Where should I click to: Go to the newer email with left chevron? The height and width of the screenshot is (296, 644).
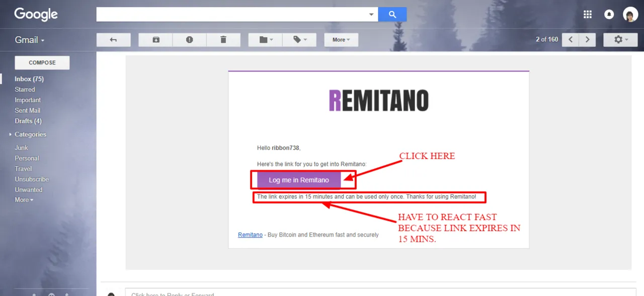coord(570,40)
